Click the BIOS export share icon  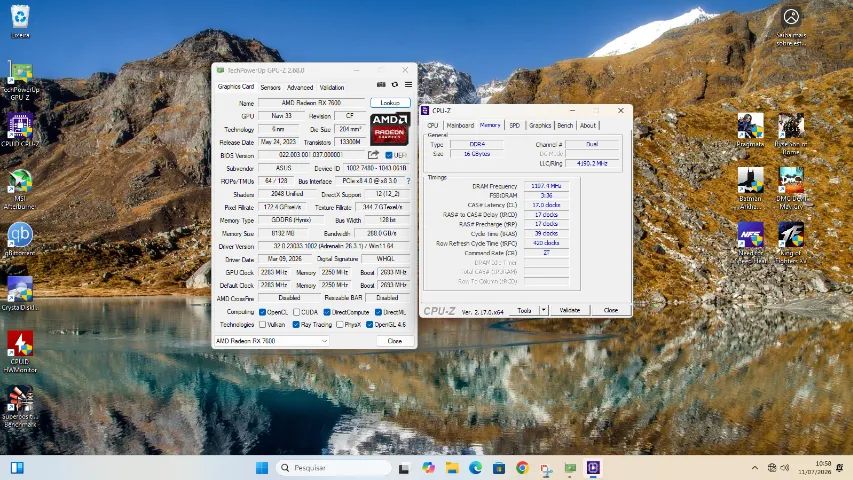tap(373, 155)
